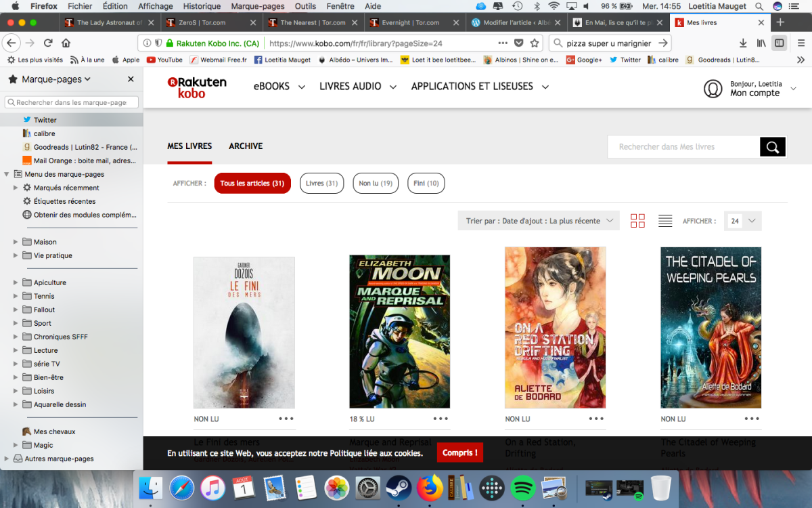The height and width of the screenshot is (508, 812).
Task: Open Firefox downloads arrow icon
Action: (743, 43)
